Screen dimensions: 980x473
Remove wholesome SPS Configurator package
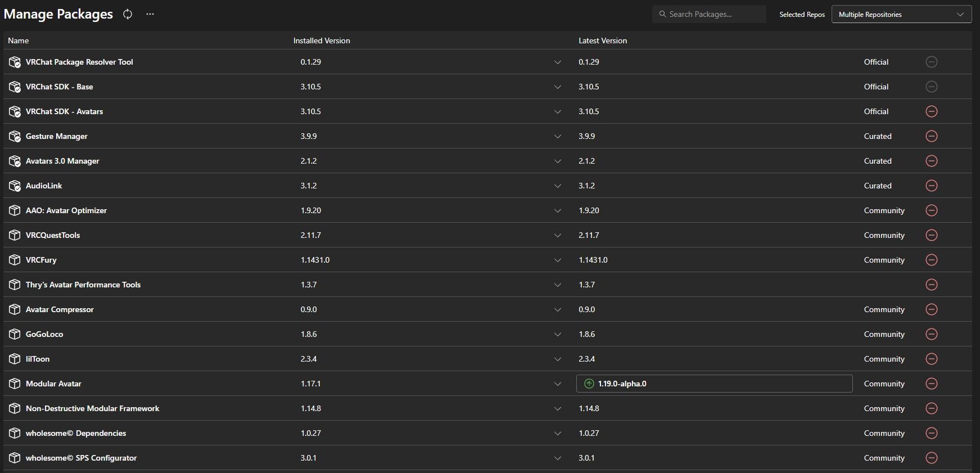932,458
